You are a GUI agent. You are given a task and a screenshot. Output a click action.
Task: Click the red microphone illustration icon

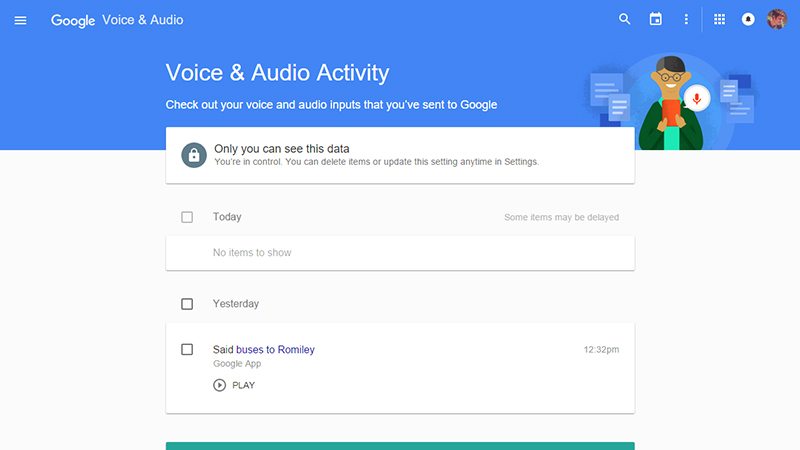697,98
